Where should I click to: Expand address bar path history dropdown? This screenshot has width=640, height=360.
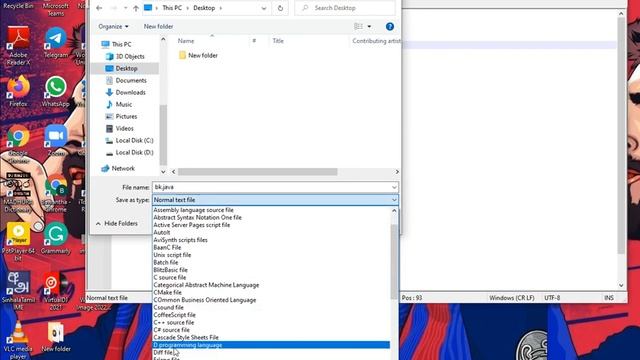pyautogui.click(x=264, y=8)
